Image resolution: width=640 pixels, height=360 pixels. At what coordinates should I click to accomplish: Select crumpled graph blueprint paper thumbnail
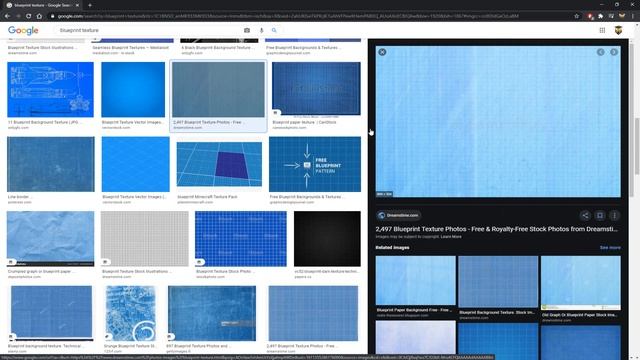pos(50,239)
